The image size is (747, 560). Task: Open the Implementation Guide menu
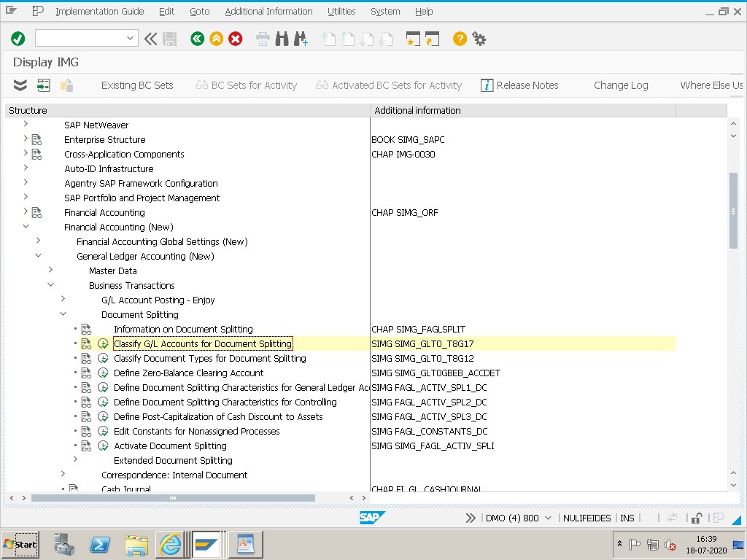(x=99, y=12)
